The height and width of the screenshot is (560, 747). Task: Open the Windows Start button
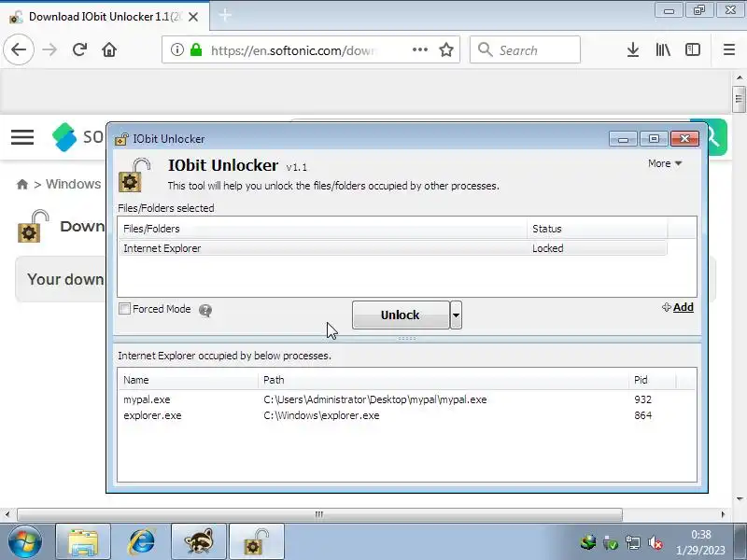tap(25, 542)
